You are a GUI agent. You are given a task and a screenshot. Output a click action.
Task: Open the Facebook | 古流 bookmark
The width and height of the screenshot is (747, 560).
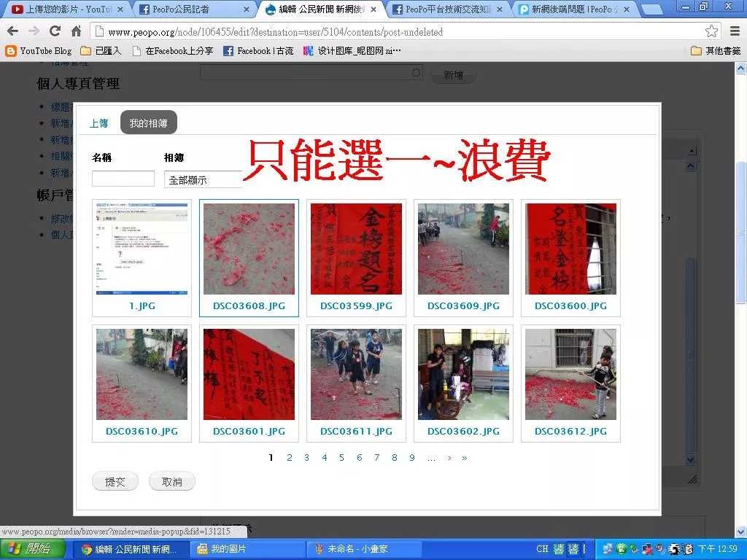(x=258, y=50)
